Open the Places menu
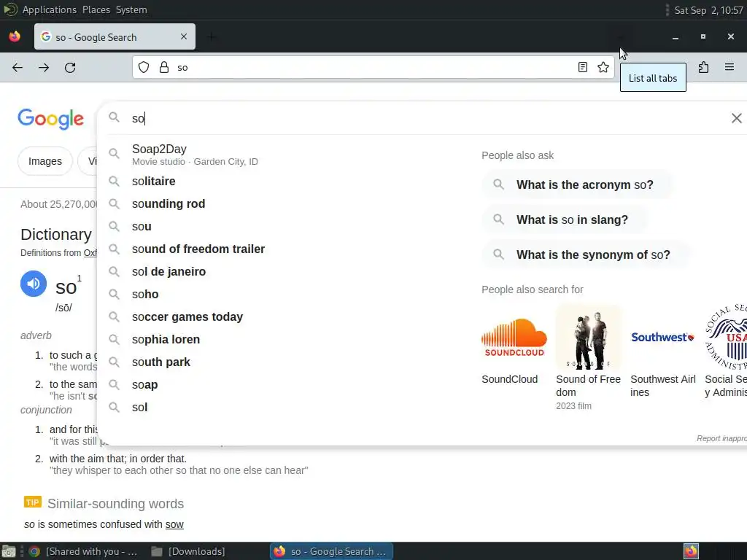This screenshot has height=560, width=747. pyautogui.click(x=96, y=9)
